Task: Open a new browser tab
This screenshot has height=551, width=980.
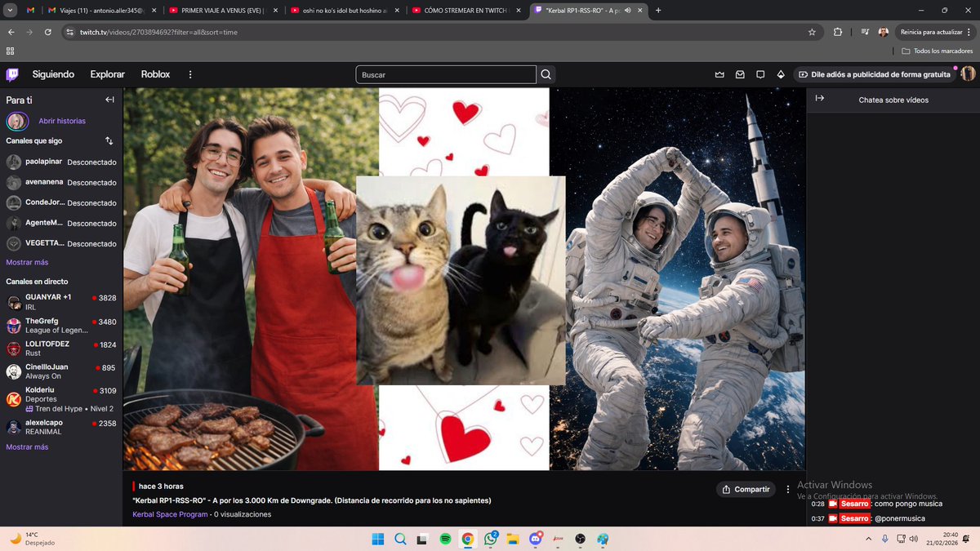Action: pyautogui.click(x=658, y=10)
